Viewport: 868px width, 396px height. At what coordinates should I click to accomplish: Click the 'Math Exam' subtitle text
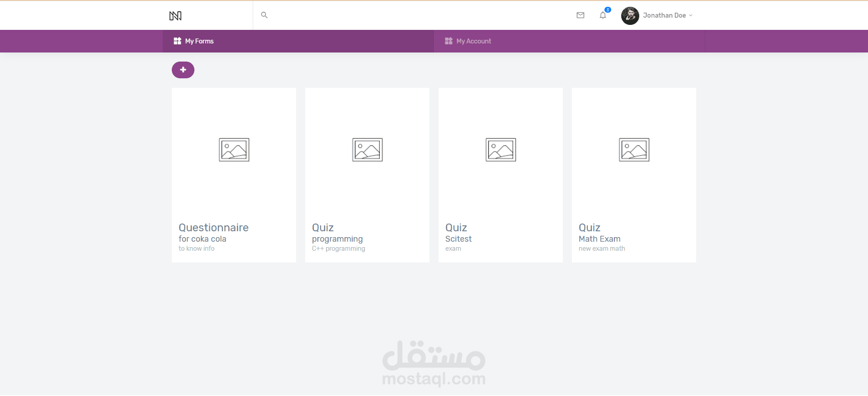599,239
